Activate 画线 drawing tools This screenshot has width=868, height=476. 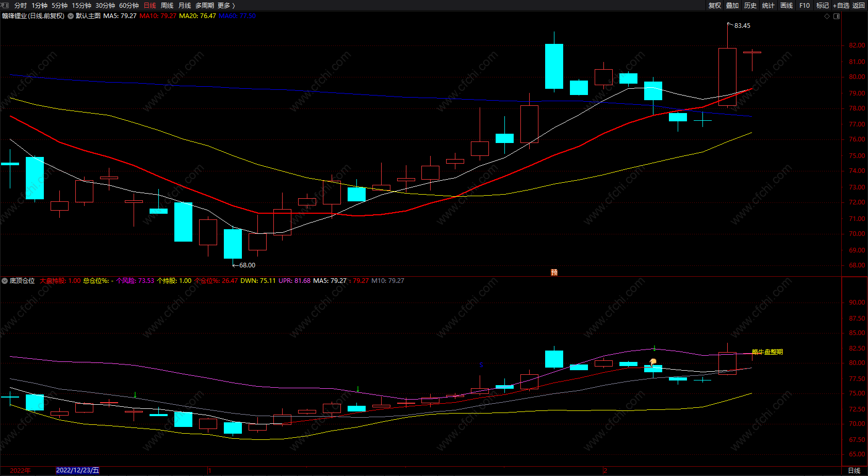tap(787, 5)
